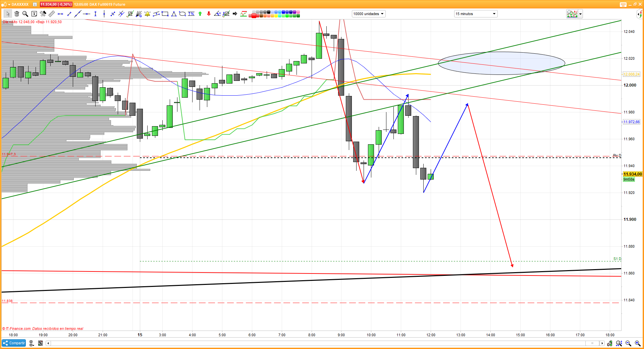This screenshot has width=644, height=349.
Task: Expand the 15 minutos timeframe dropdown
Action: [x=475, y=14]
